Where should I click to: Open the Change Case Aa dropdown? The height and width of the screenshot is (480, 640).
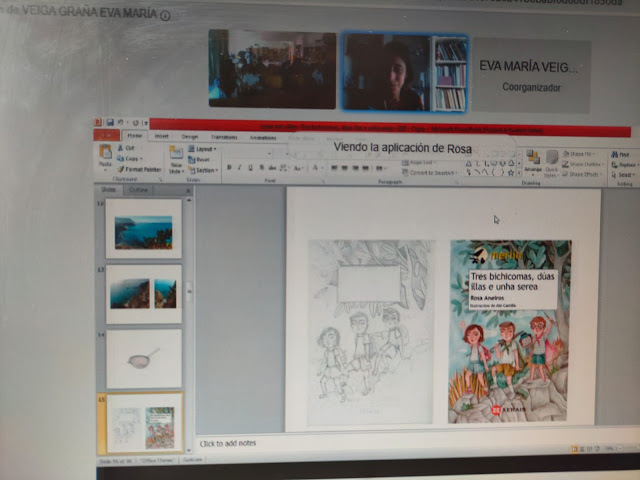298,168
